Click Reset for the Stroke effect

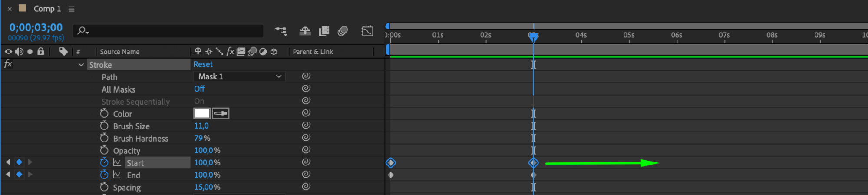click(x=203, y=64)
